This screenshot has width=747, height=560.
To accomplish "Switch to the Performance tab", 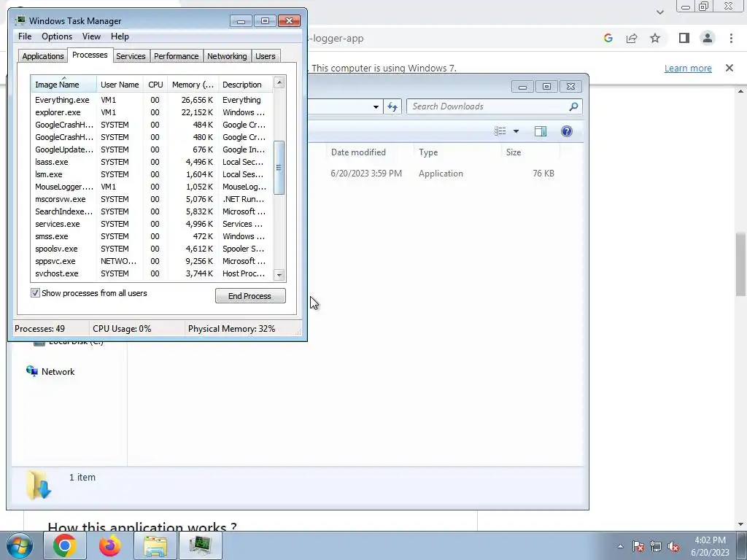I will (176, 56).
